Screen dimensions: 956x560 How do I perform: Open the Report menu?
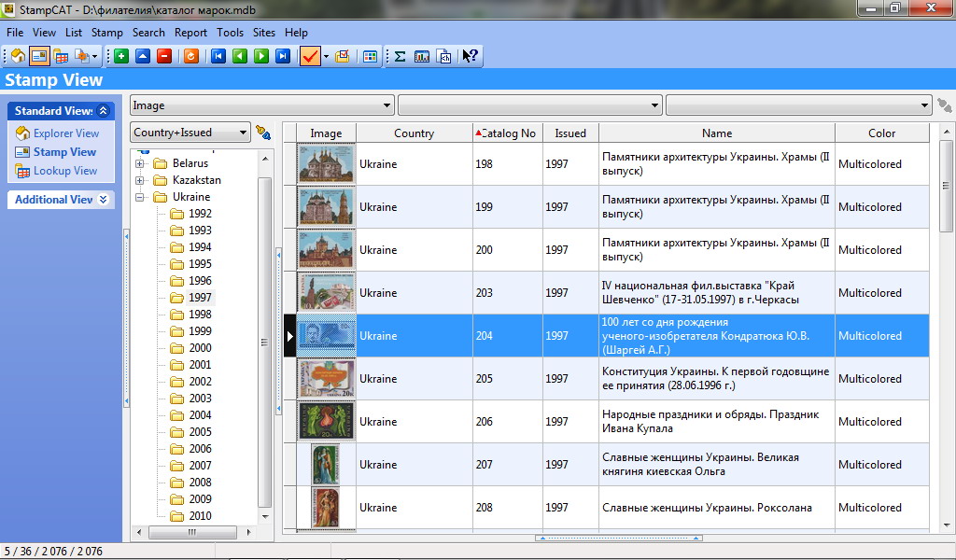pyautogui.click(x=190, y=33)
